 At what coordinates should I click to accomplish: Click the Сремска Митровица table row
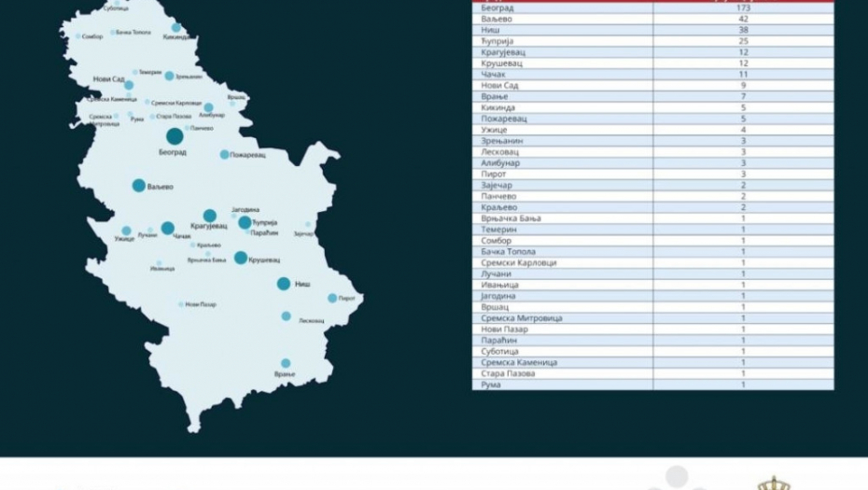(x=652, y=318)
